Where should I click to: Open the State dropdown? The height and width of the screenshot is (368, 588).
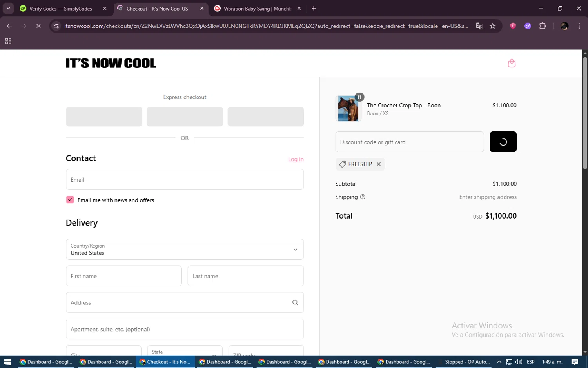[x=185, y=351]
